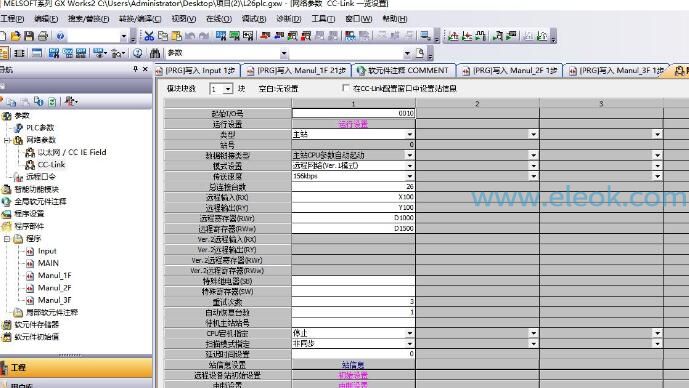Close the navigation panel
This screenshot has height=388, width=689.
pos(145,69)
